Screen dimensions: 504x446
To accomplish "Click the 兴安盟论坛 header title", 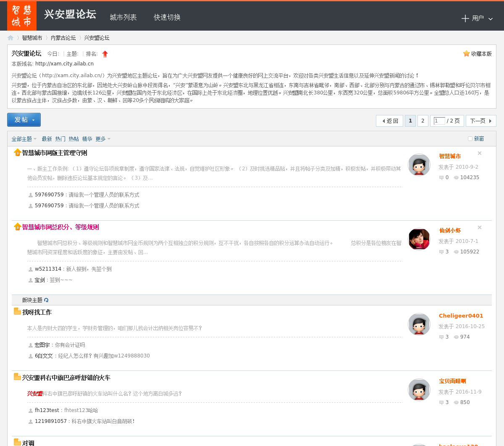I will [x=70, y=14].
